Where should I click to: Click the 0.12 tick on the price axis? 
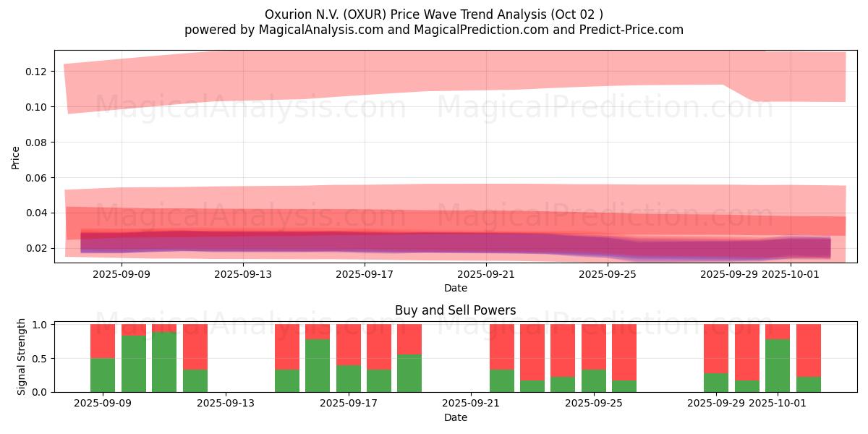pyautogui.click(x=36, y=72)
